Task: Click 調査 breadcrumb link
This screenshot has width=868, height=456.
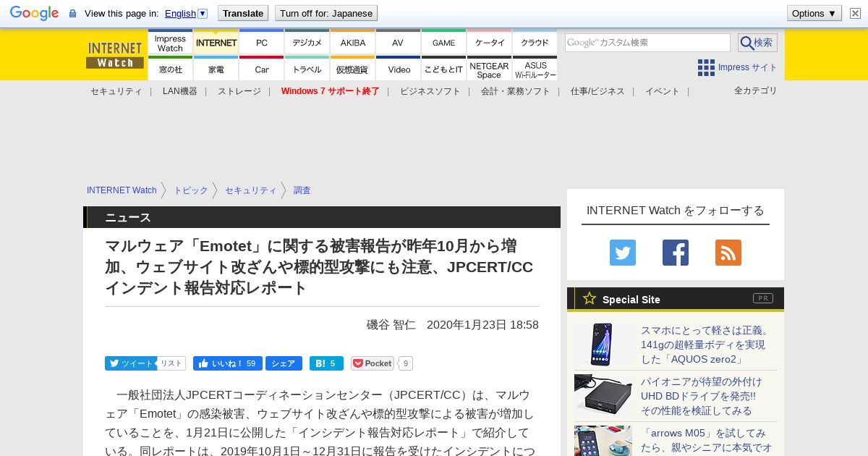Action: (x=302, y=190)
